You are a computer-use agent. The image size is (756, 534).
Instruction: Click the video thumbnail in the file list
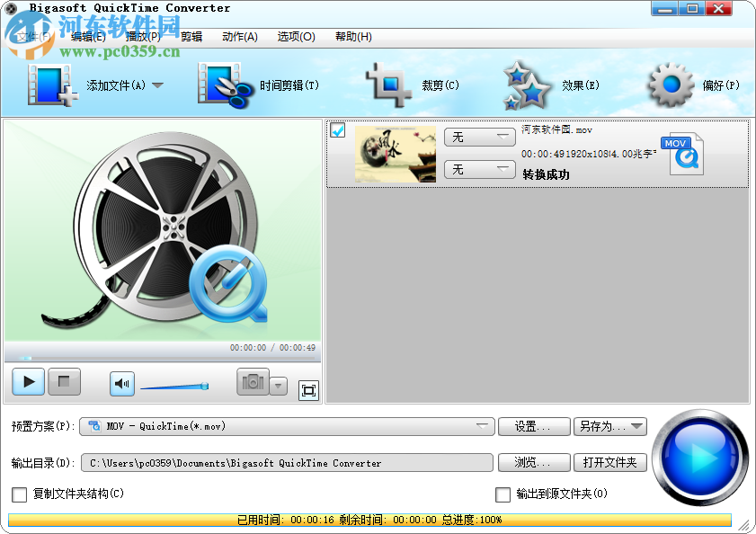(396, 155)
